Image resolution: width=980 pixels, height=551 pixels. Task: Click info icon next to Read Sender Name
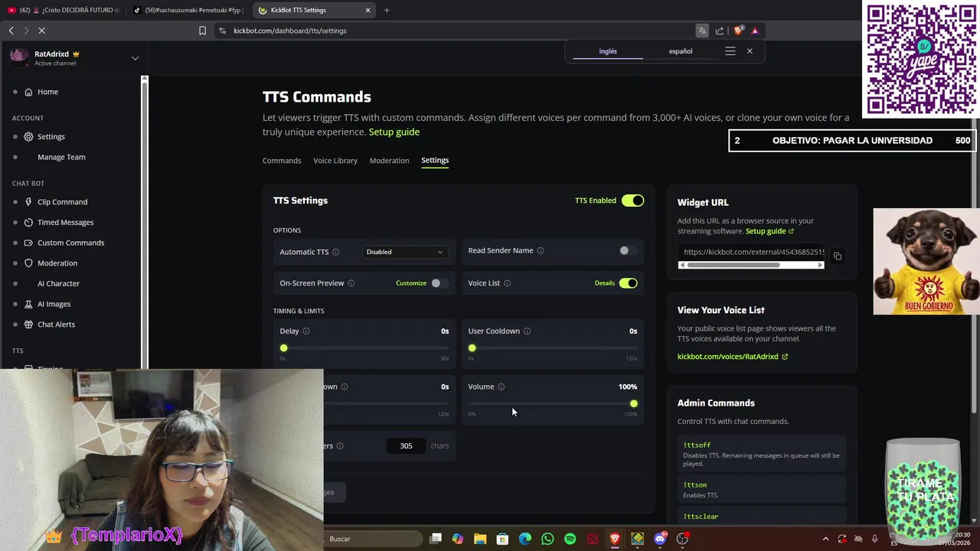click(541, 250)
